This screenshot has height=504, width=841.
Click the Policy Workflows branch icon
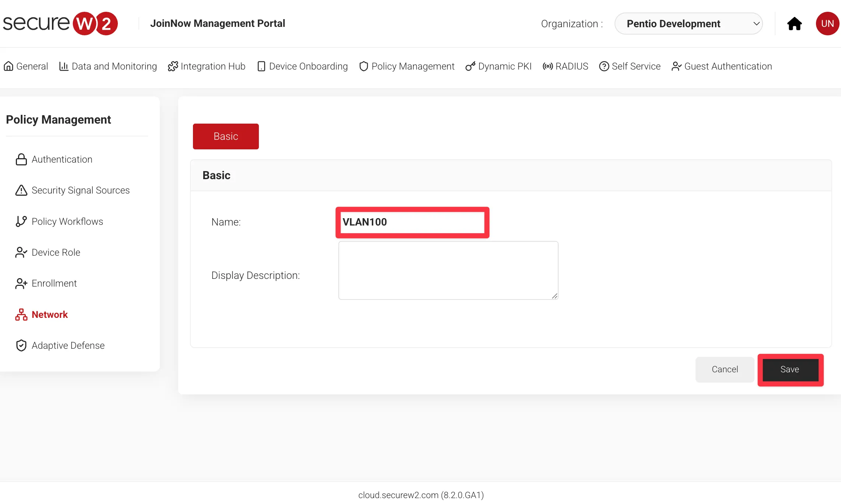(x=21, y=221)
